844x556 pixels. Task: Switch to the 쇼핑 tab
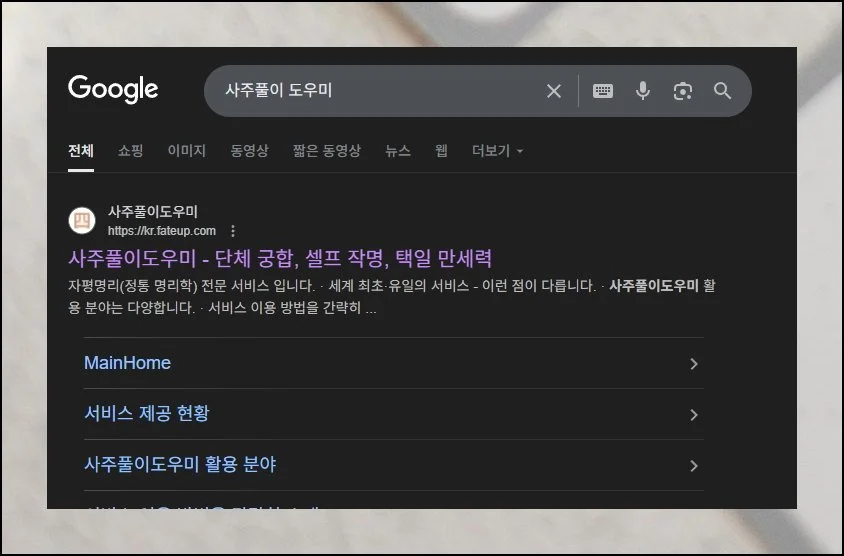(130, 151)
